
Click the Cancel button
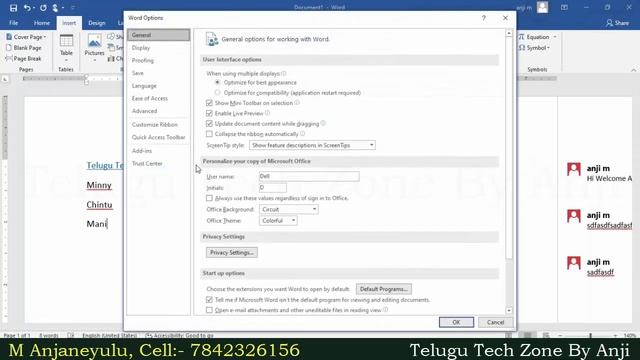(x=495, y=322)
